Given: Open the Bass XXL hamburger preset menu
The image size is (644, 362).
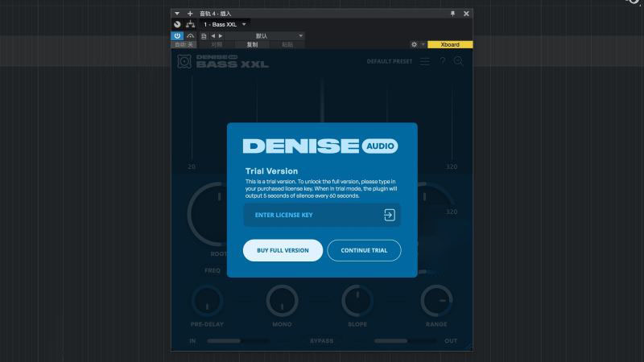Looking at the screenshot, I should coord(425,62).
